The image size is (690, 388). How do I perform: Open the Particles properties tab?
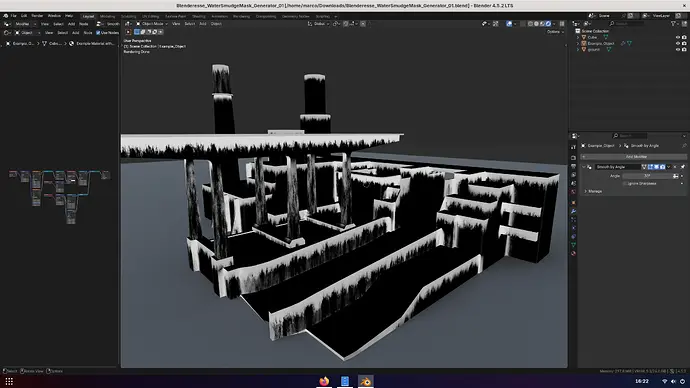(573, 220)
